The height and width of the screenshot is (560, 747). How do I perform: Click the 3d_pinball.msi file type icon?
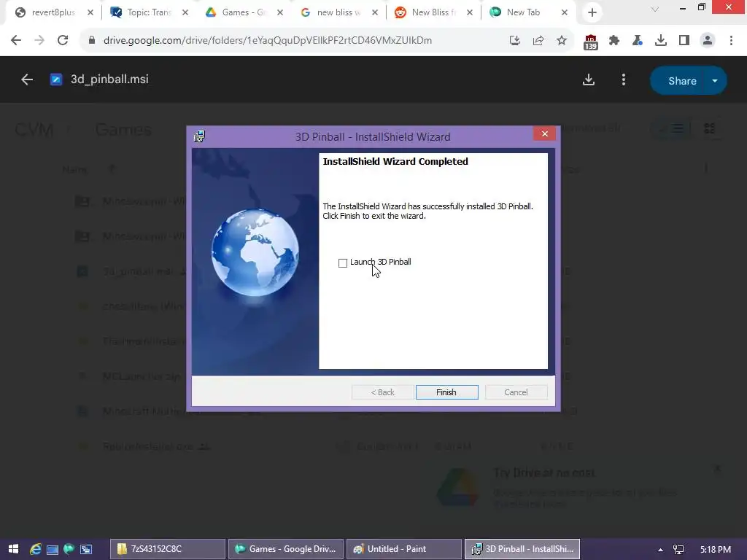tap(56, 79)
